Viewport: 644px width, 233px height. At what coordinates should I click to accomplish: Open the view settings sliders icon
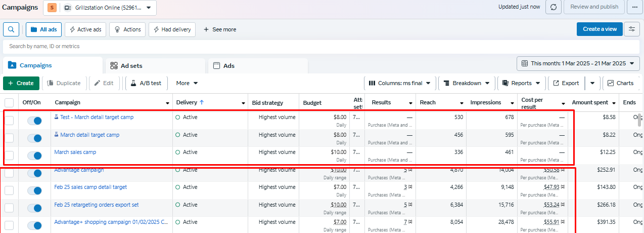(631, 29)
